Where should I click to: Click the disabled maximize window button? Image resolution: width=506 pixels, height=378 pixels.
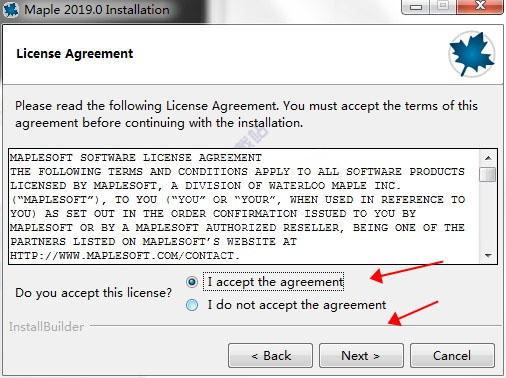coord(443,6)
